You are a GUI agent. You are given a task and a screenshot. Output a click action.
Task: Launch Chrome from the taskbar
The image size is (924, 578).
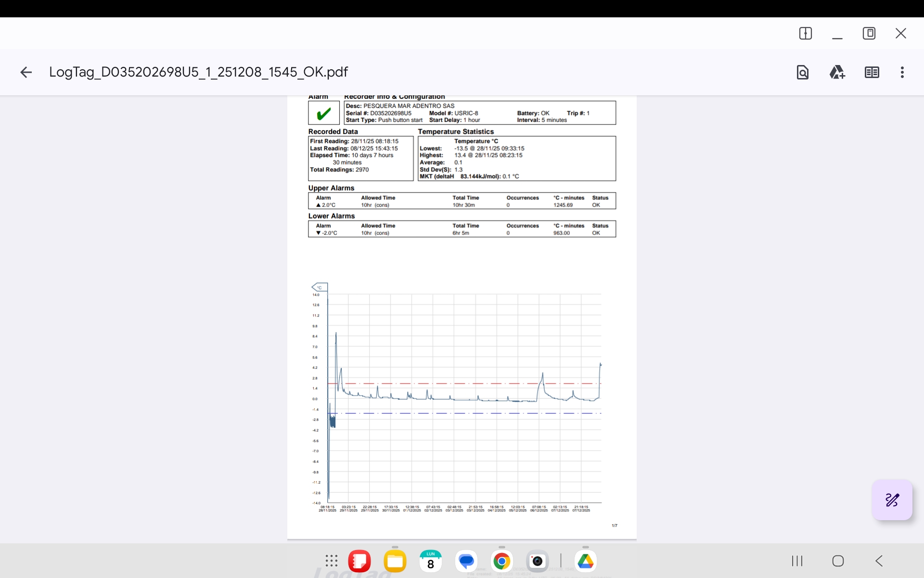(x=501, y=561)
